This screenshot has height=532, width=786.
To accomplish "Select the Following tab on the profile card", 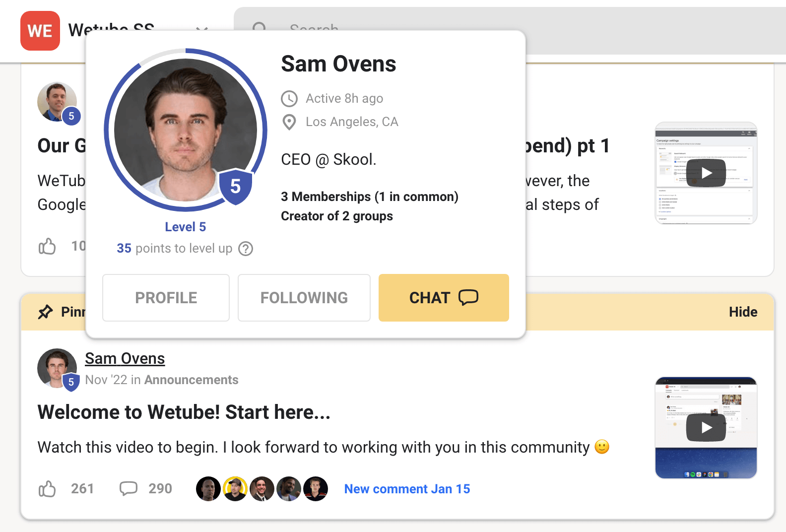I will click(x=304, y=298).
